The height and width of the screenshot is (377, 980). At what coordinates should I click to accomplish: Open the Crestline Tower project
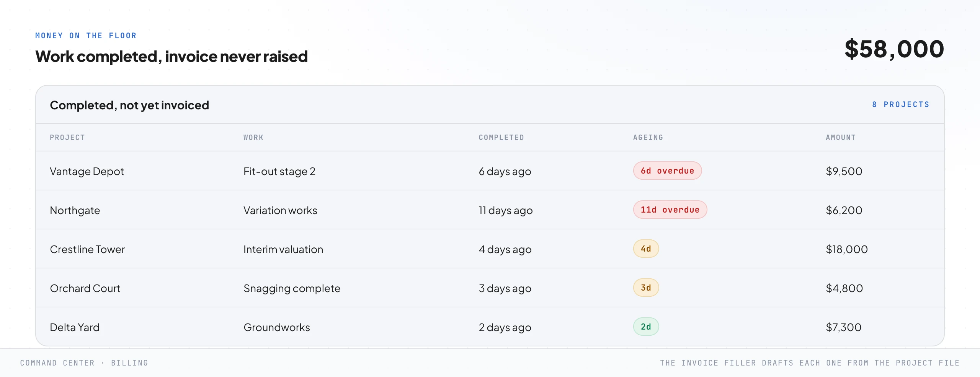87,249
